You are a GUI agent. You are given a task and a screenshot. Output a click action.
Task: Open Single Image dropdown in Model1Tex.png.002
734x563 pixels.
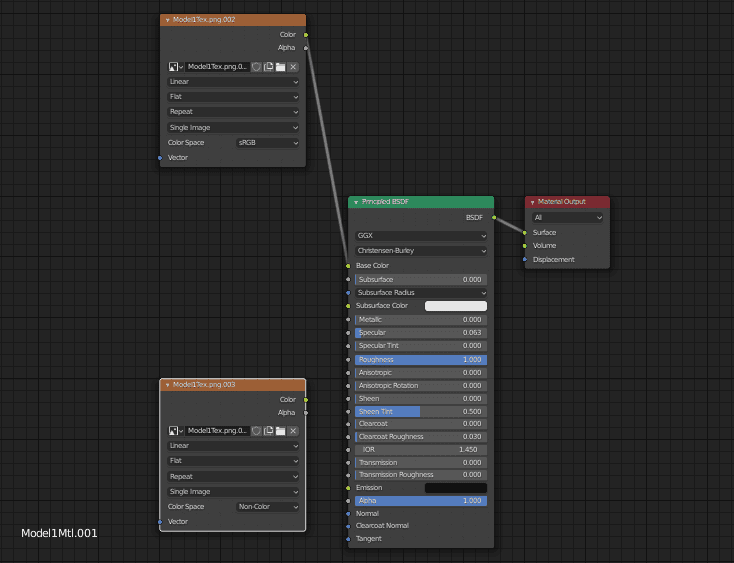(233, 128)
